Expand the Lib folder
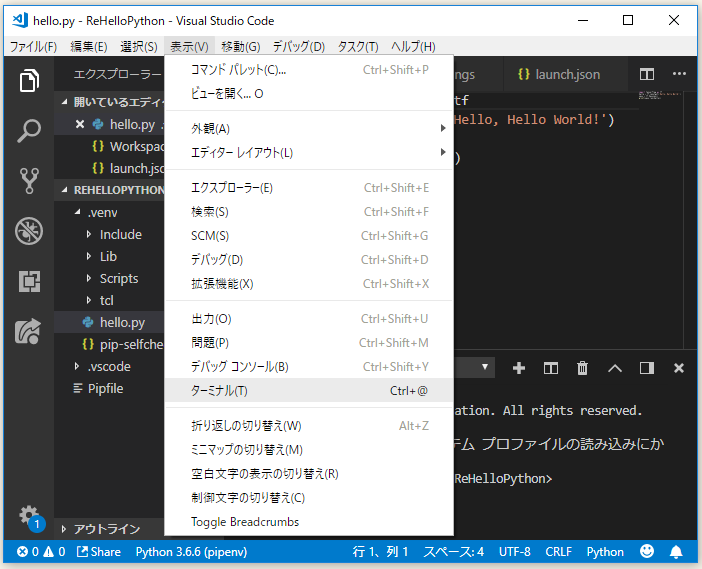 [89, 256]
